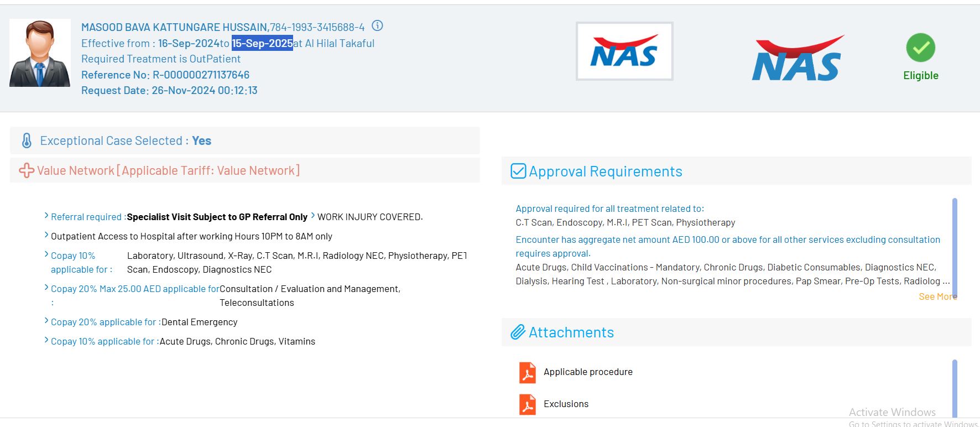Expand the Dental Emergency copay chevron

[x=46, y=321]
